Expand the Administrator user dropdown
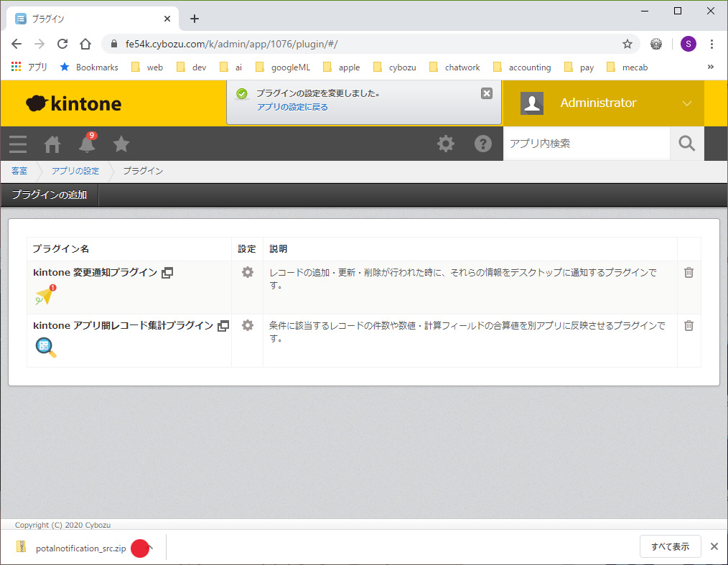The width and height of the screenshot is (728, 565). point(686,103)
